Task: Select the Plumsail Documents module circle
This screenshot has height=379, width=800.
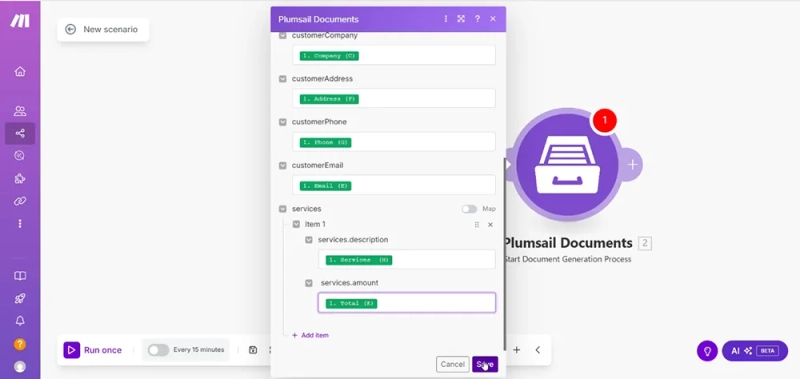Action: click(x=566, y=165)
